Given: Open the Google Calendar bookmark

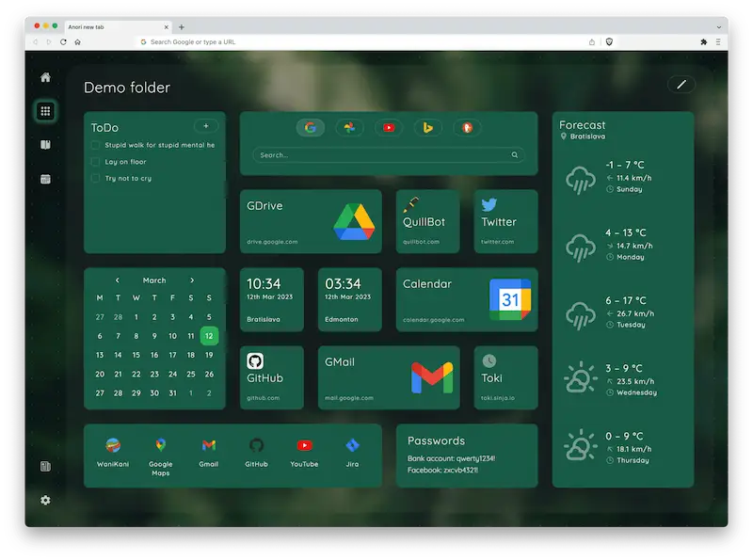Looking at the screenshot, I should [467, 299].
